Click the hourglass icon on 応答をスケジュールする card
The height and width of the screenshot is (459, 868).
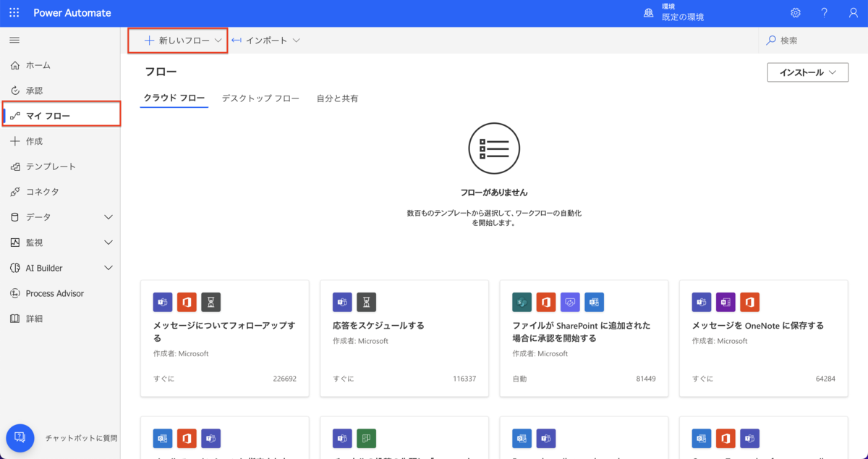point(367,302)
